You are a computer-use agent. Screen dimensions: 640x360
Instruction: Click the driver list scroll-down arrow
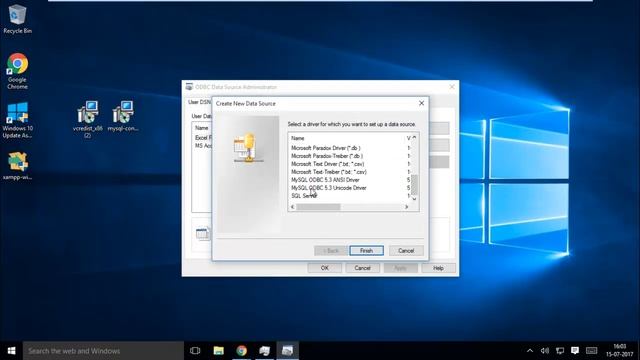tap(414, 199)
